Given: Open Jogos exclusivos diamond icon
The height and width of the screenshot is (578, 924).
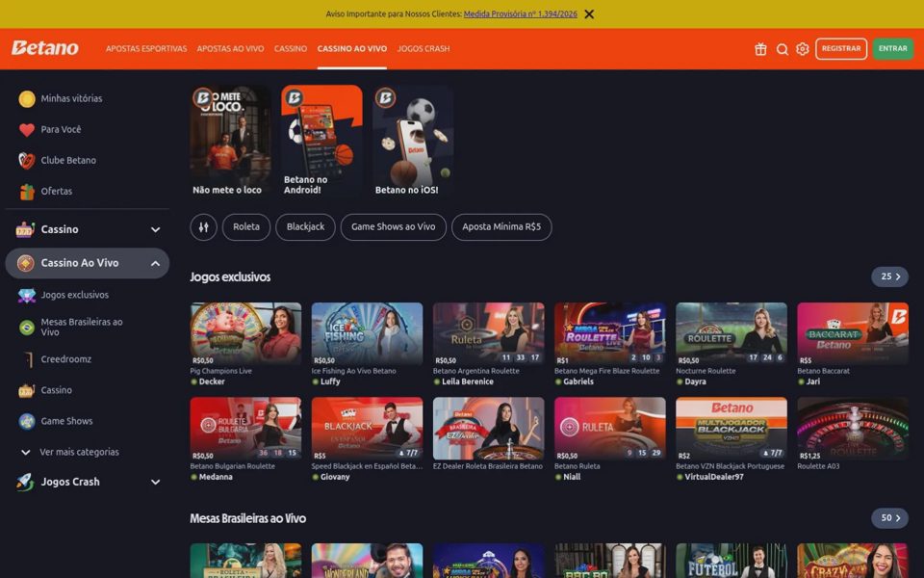Looking at the screenshot, I should pos(27,295).
